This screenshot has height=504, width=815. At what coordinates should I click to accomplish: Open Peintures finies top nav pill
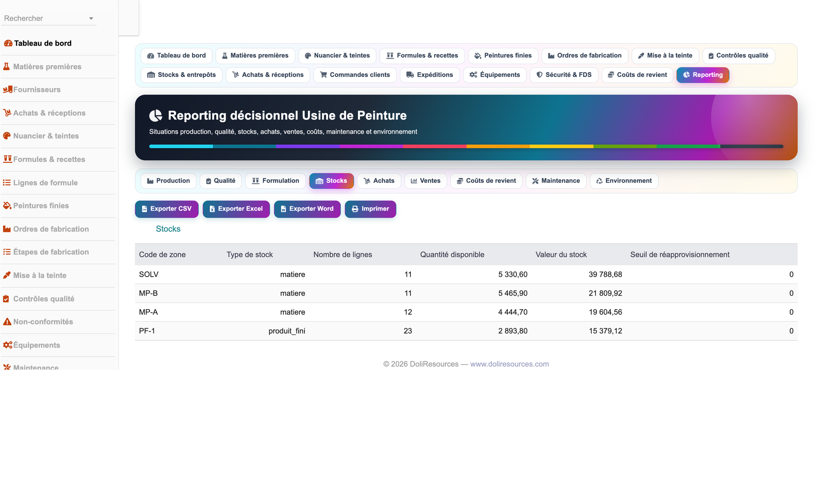(503, 56)
